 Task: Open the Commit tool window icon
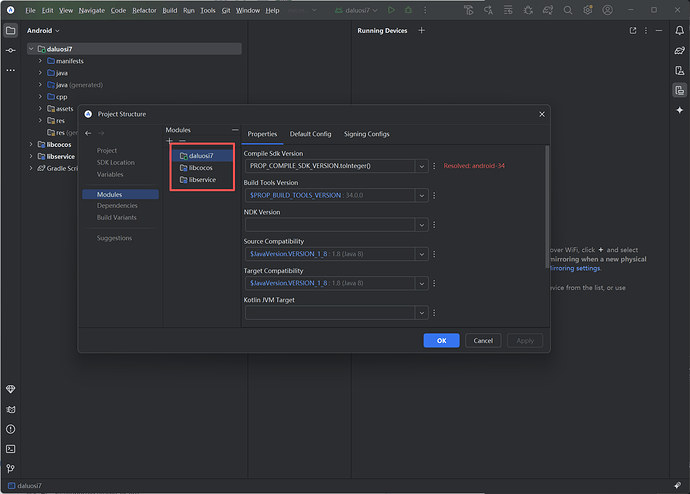click(x=10, y=50)
